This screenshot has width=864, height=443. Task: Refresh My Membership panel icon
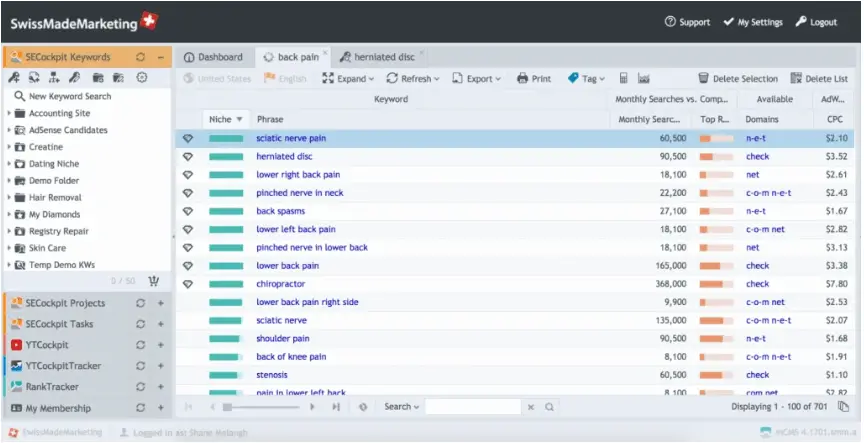tap(141, 408)
